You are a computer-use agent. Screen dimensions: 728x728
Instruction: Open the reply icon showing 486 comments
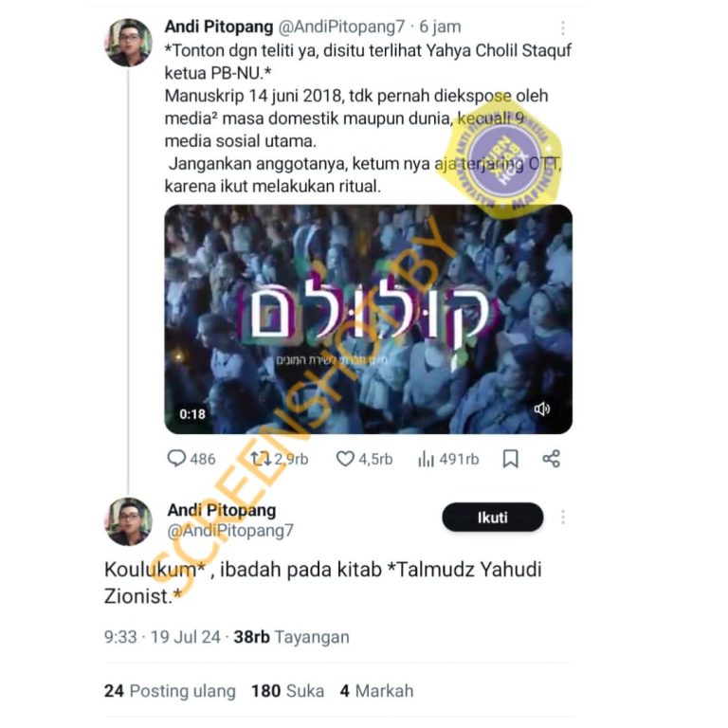click(176, 459)
